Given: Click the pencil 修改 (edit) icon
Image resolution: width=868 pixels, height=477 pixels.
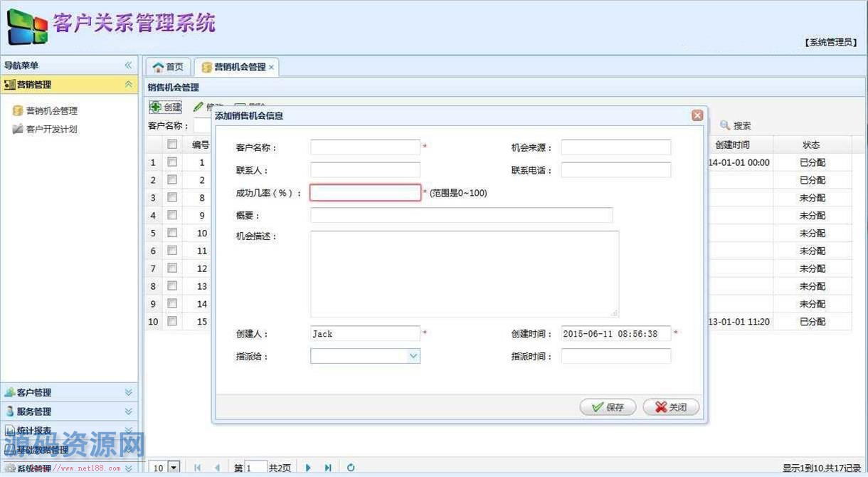Looking at the screenshot, I should point(199,107).
